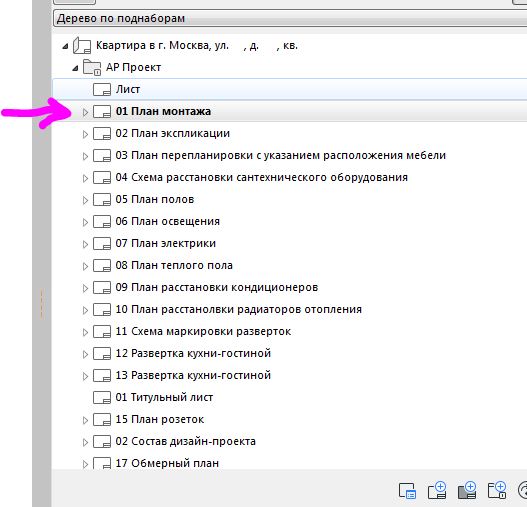Click the partially visible update icon at bottom right
This screenshot has height=507, width=527.
tap(523, 490)
